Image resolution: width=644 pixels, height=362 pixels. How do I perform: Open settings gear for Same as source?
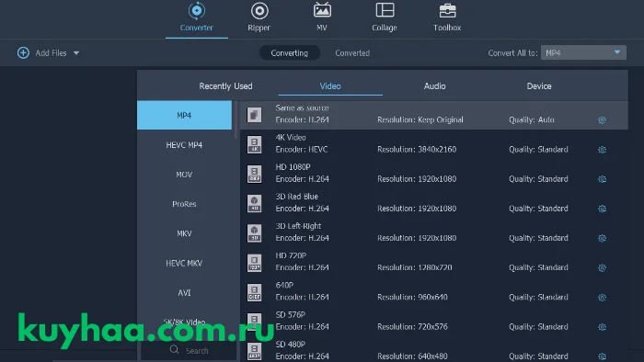602,120
